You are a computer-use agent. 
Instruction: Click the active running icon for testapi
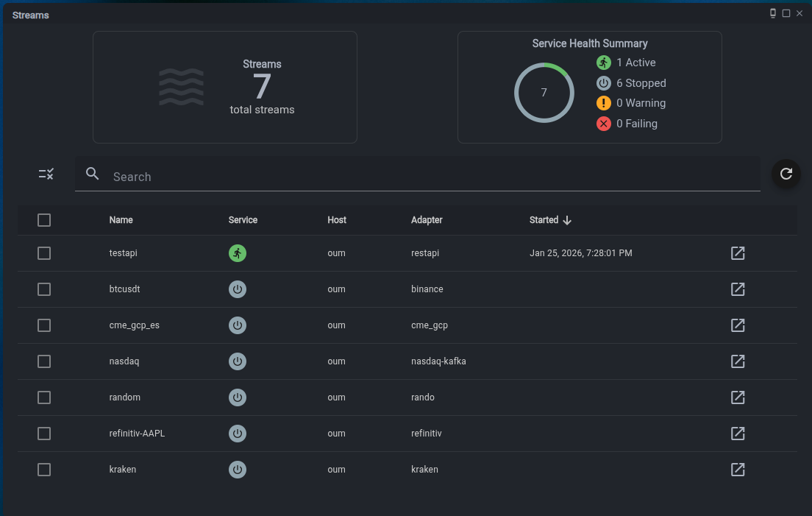pos(237,253)
